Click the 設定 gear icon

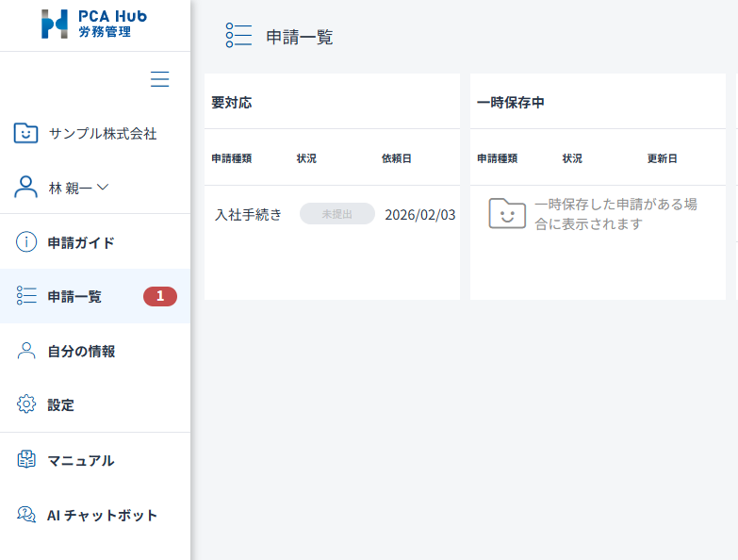26,404
